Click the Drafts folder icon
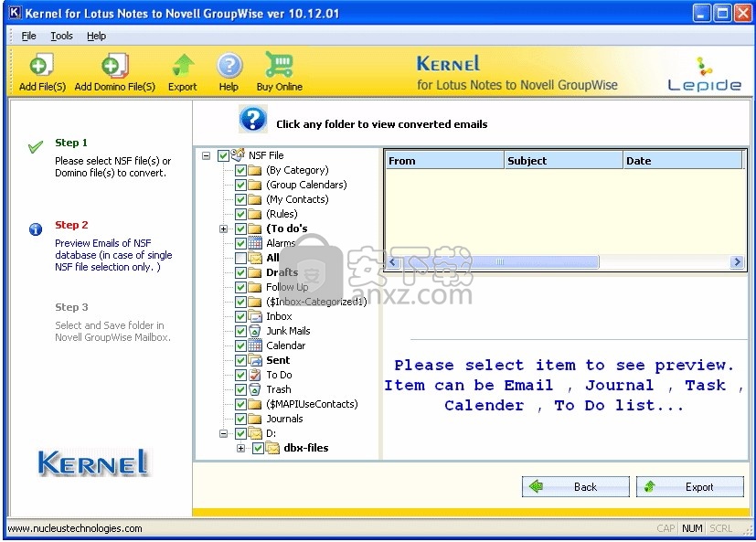Image resolution: width=756 pixels, height=542 pixels. click(x=254, y=272)
